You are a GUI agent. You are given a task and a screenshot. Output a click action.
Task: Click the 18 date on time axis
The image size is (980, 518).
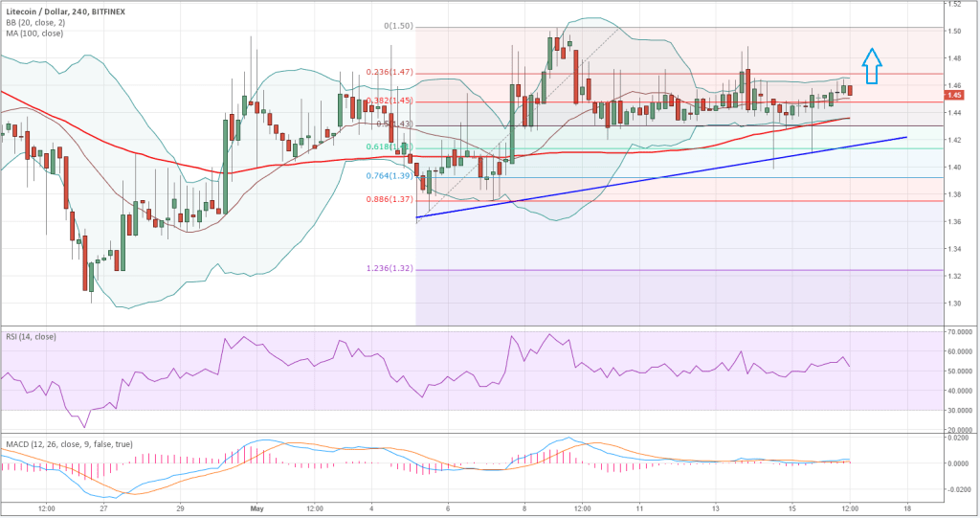pyautogui.click(x=907, y=508)
